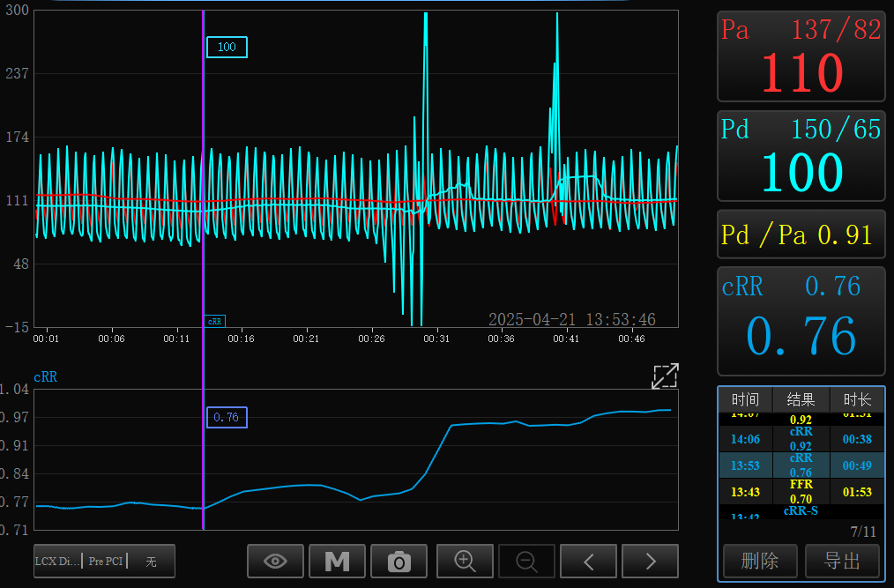This screenshot has width=894, height=588.
Task: Go to previous page with left arrow
Action: tap(588, 562)
